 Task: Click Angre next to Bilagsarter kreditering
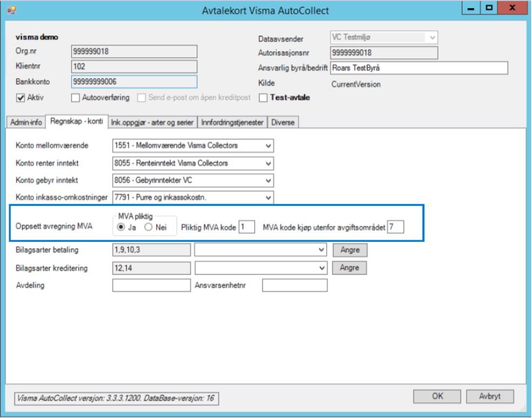349,268
